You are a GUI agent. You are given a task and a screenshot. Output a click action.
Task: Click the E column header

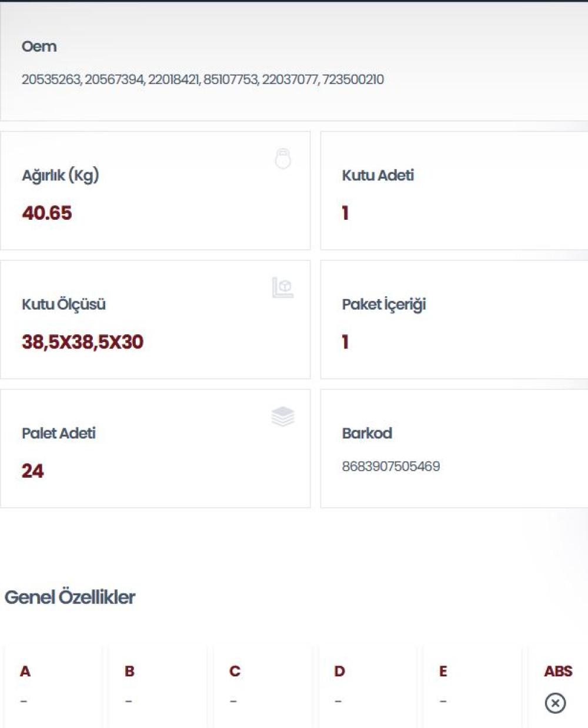(443, 671)
